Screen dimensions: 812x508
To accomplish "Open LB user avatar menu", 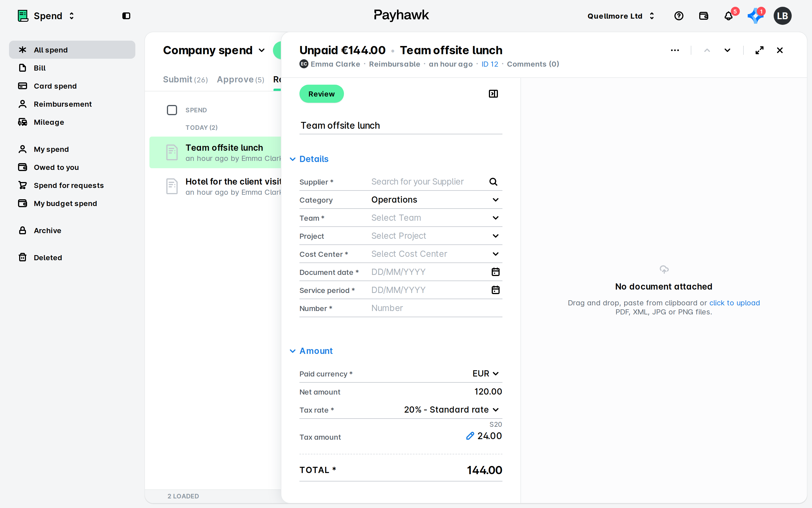I will click(782, 16).
